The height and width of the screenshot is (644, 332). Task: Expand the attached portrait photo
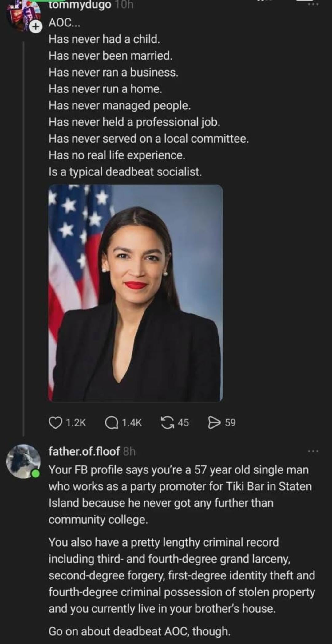[x=135, y=293]
